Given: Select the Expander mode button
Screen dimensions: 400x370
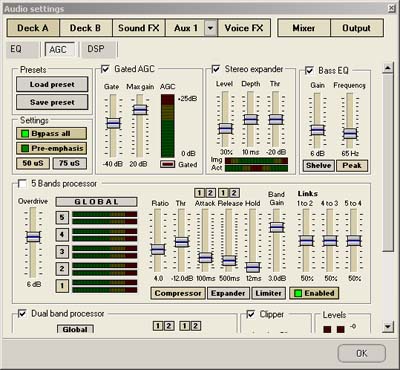Looking at the screenshot, I should tap(228, 293).
